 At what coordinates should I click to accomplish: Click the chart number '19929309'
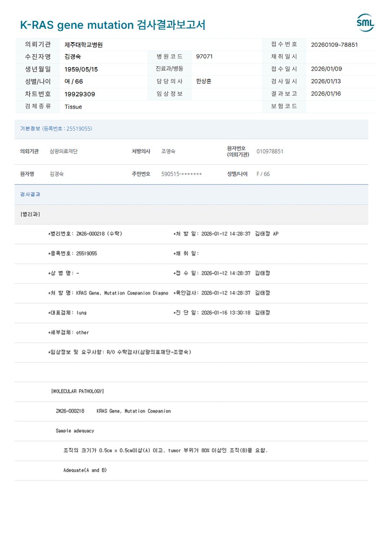click(x=80, y=94)
